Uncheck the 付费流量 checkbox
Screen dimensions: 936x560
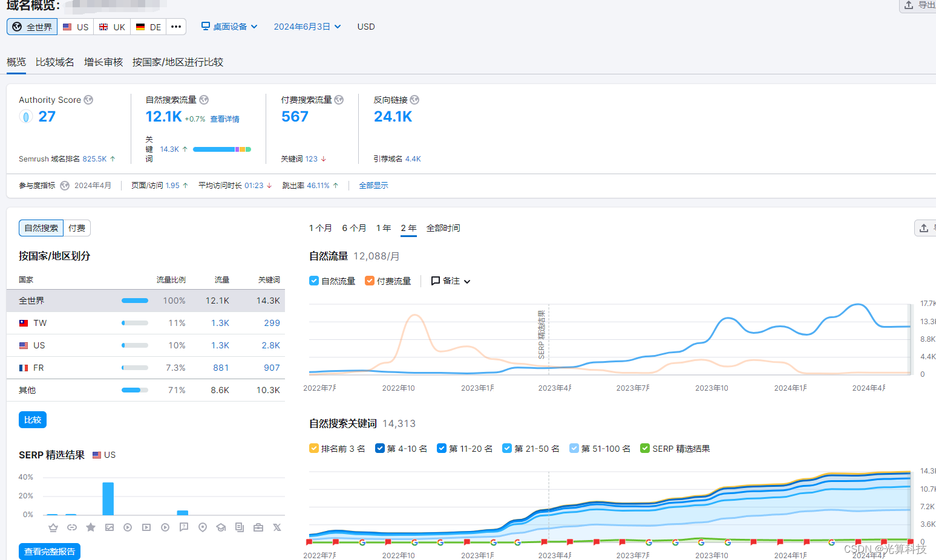pos(370,281)
